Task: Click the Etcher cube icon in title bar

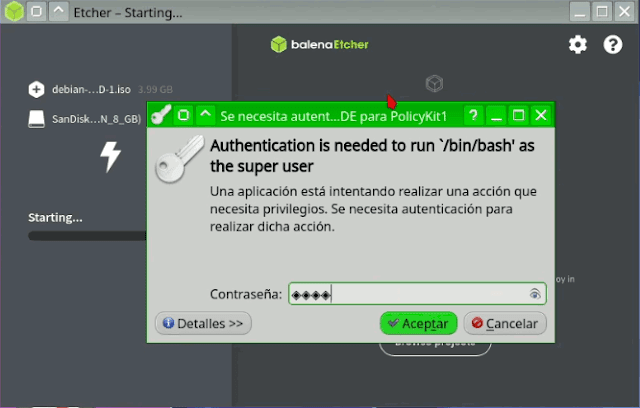Action: [14, 11]
